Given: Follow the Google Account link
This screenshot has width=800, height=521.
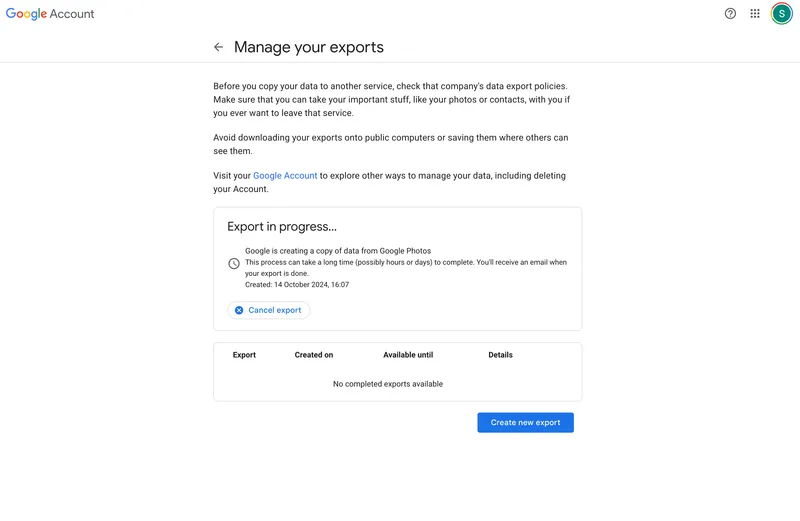Looking at the screenshot, I should [x=285, y=176].
